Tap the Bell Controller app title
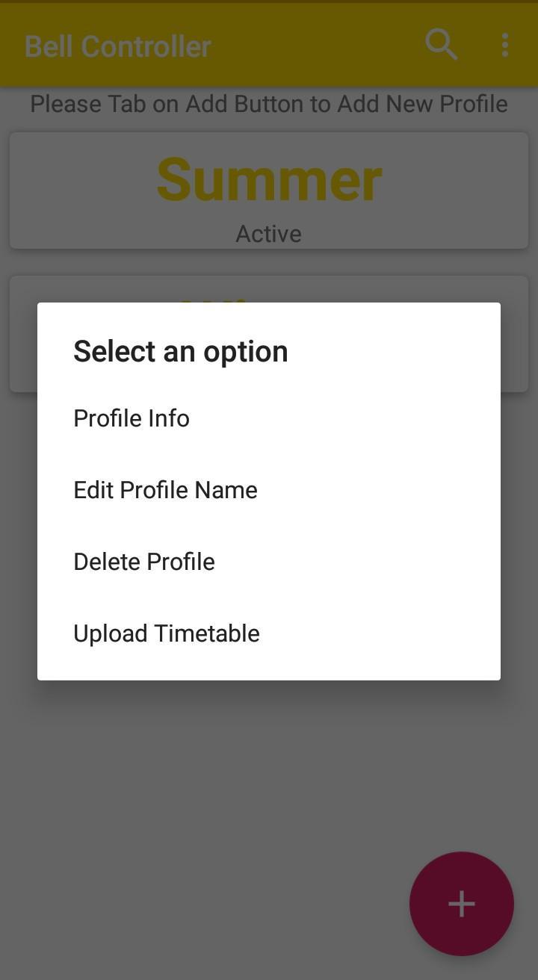This screenshot has width=538, height=980. pos(118,46)
